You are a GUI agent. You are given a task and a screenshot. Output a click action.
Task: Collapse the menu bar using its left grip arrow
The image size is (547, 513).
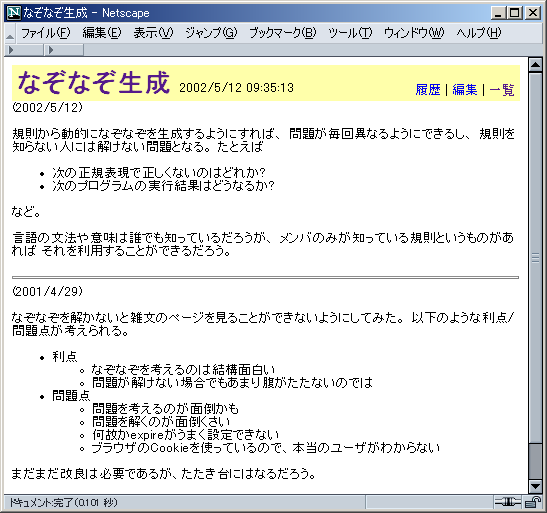tap(10, 33)
